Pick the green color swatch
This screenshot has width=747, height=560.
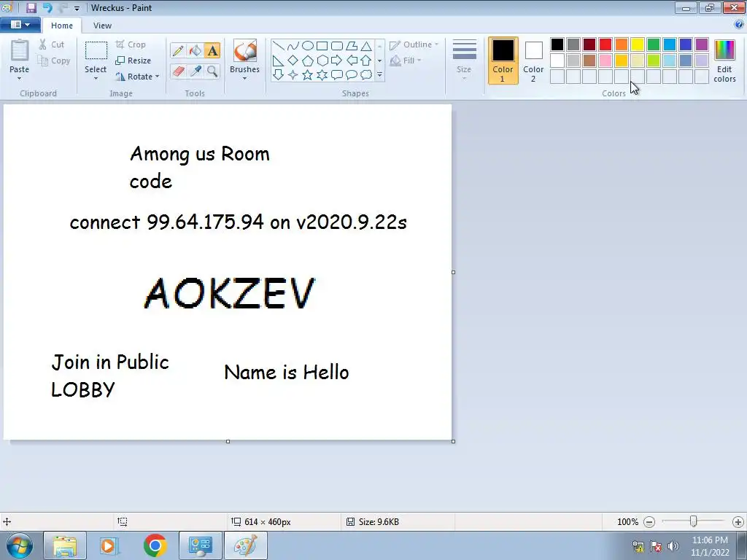click(653, 44)
